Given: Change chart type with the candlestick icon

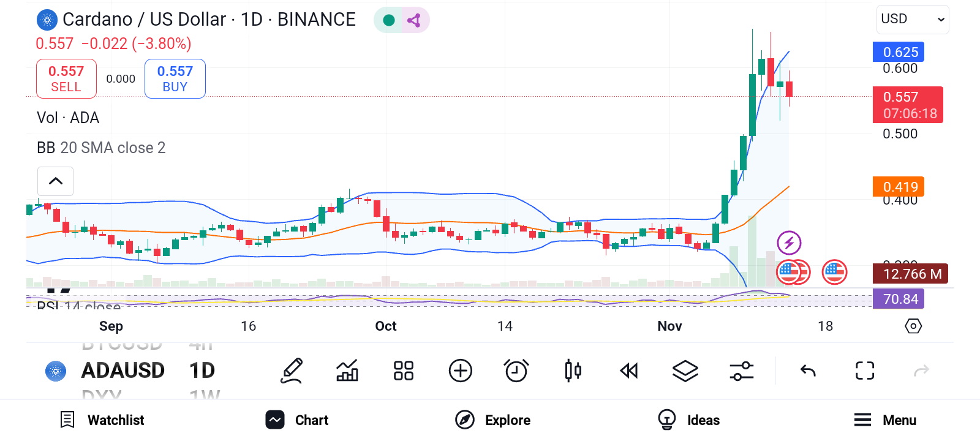Looking at the screenshot, I should [573, 371].
